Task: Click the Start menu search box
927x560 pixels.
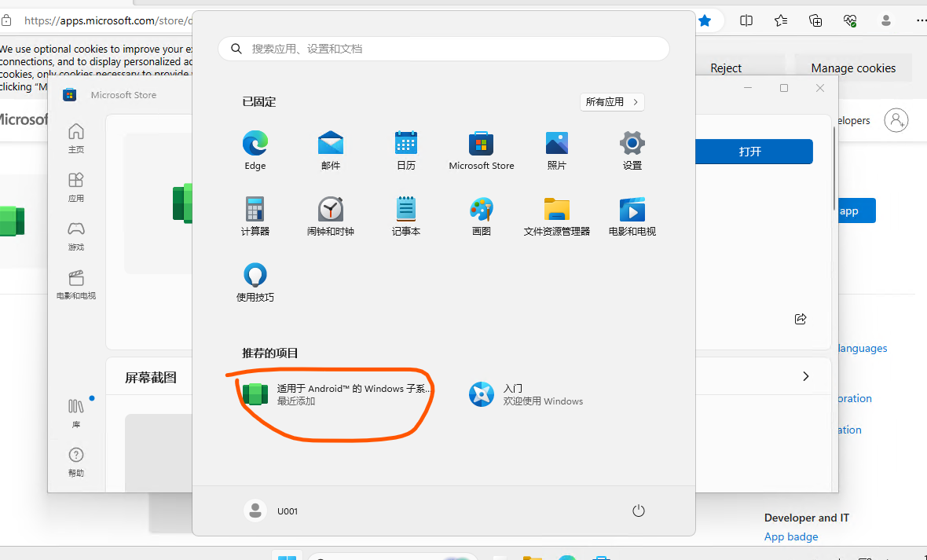Action: (x=443, y=49)
